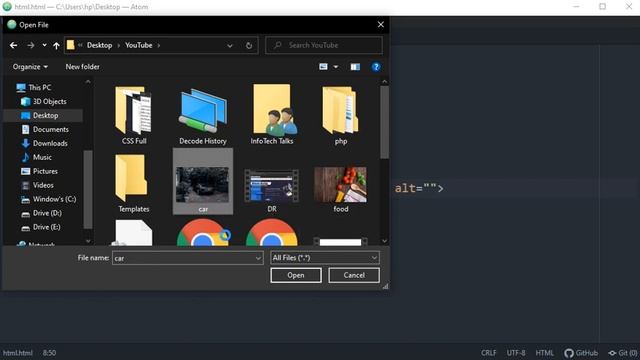
Task: Open GitHub panel from status bar
Action: pos(581,353)
